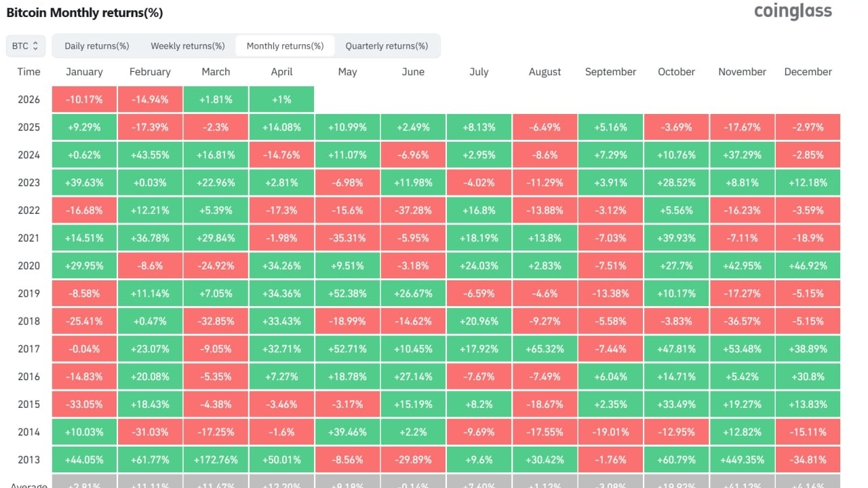Viewport: 868px width, 488px height.
Task: Click the September column header
Action: [610, 72]
